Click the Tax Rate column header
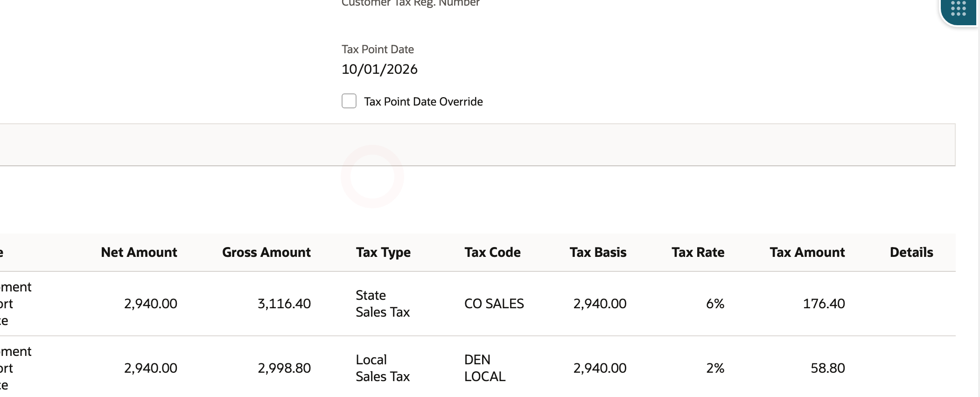This screenshot has width=980, height=397. (x=698, y=252)
